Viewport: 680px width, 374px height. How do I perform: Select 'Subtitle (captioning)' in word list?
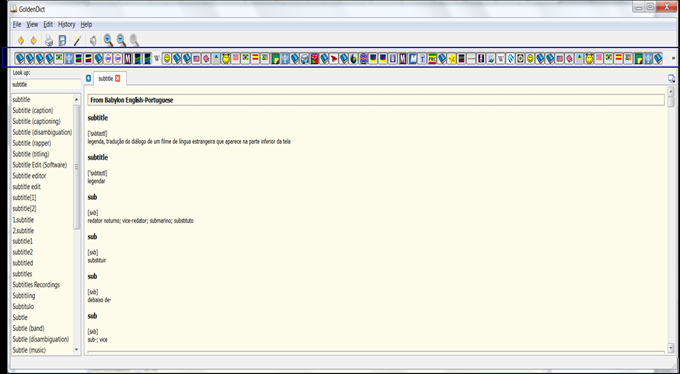click(36, 121)
